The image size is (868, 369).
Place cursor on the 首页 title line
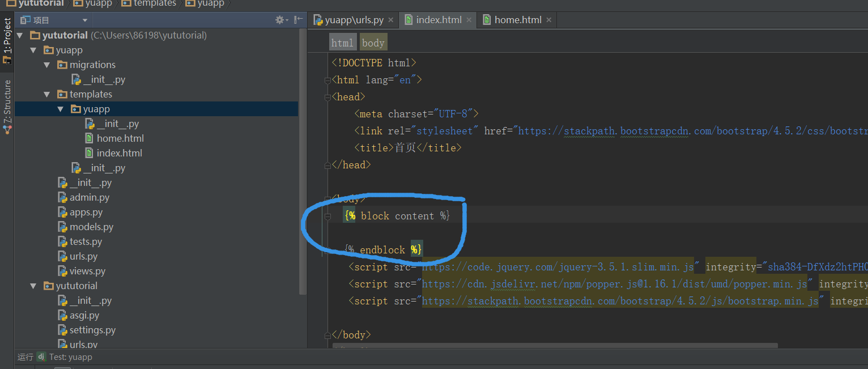408,148
